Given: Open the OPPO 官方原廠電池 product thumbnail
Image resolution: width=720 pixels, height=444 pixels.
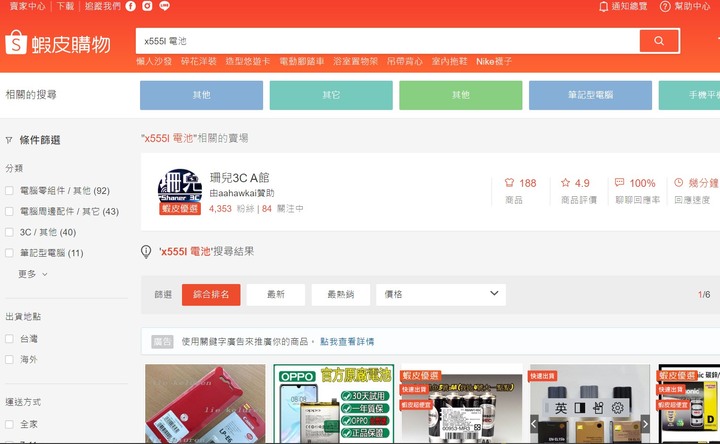Looking at the screenshot, I should 334,404.
